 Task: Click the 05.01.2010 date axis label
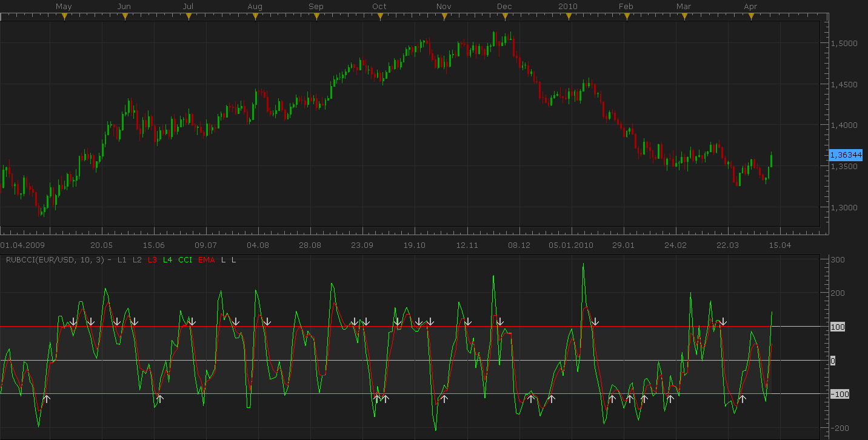[571, 245]
